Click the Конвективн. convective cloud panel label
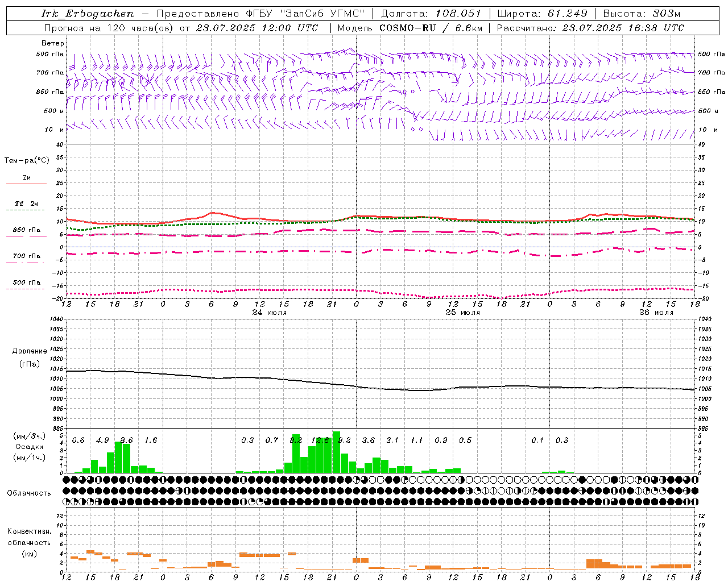The width and height of the screenshot is (728, 582). click(29, 531)
